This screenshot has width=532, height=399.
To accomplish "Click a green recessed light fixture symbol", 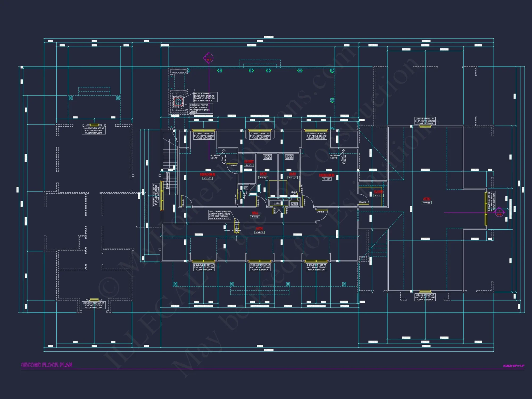I will [x=219, y=70].
